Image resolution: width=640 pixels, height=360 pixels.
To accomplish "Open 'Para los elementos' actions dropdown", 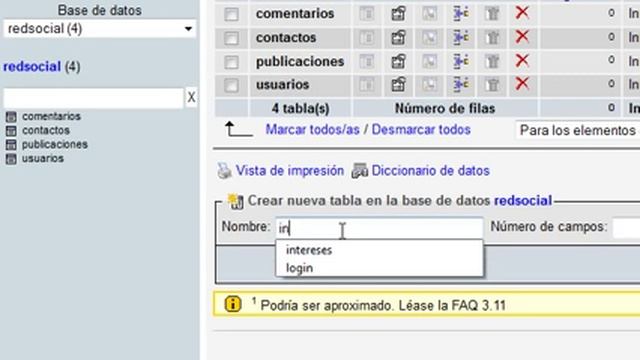I will point(578,131).
